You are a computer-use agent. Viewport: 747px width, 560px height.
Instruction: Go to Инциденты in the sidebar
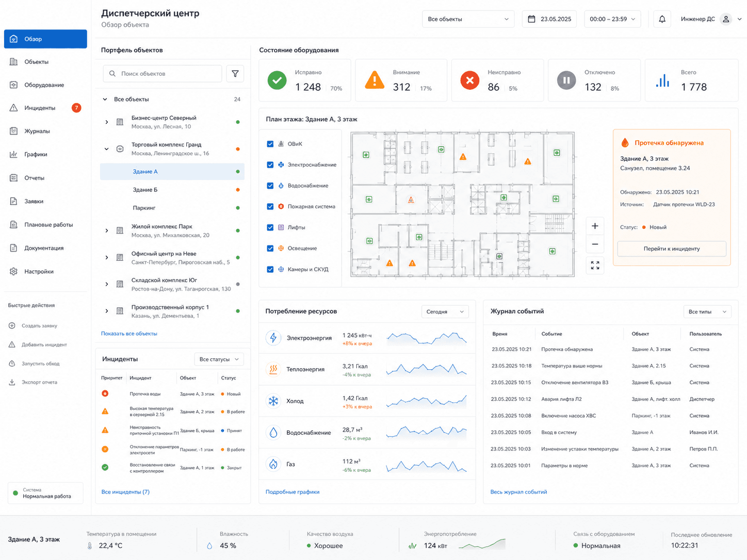tap(45, 108)
